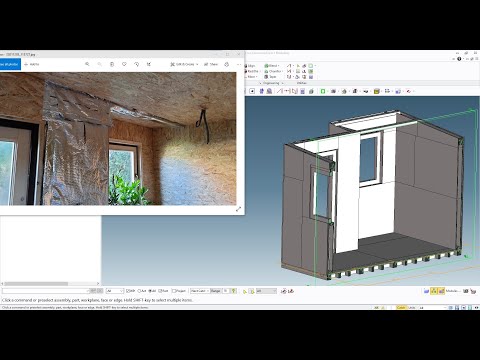Toggle the Project checkbox in bottom bar
This screenshot has height=360, width=480.
click(x=174, y=291)
